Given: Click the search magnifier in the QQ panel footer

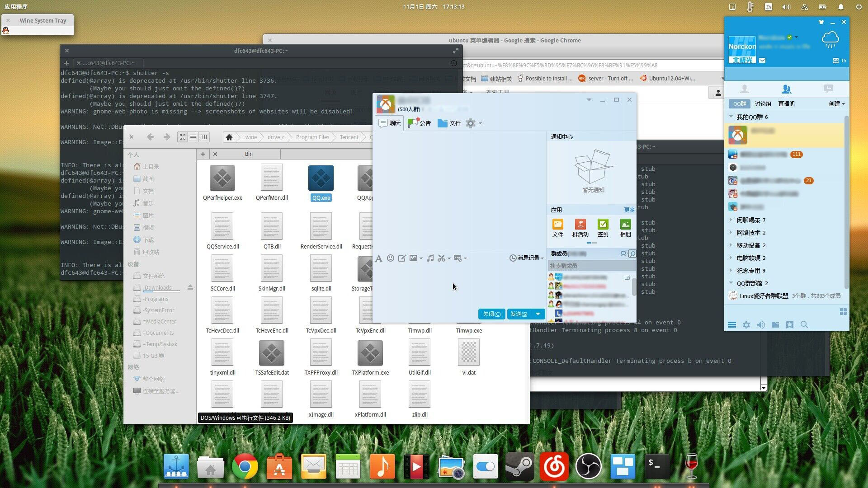Looking at the screenshot, I should point(804,325).
